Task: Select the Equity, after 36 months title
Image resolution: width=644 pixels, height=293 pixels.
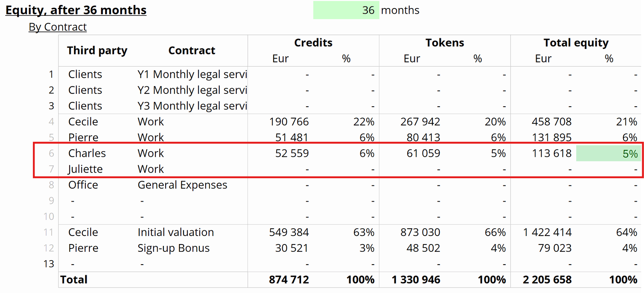Action: pos(76,10)
